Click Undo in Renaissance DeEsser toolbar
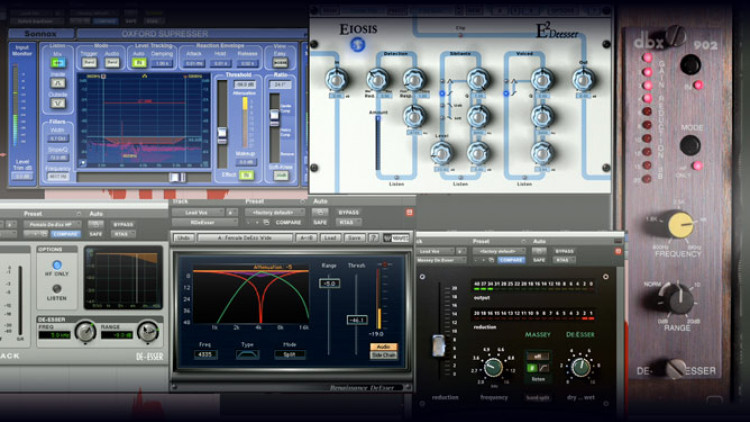 click(183, 238)
